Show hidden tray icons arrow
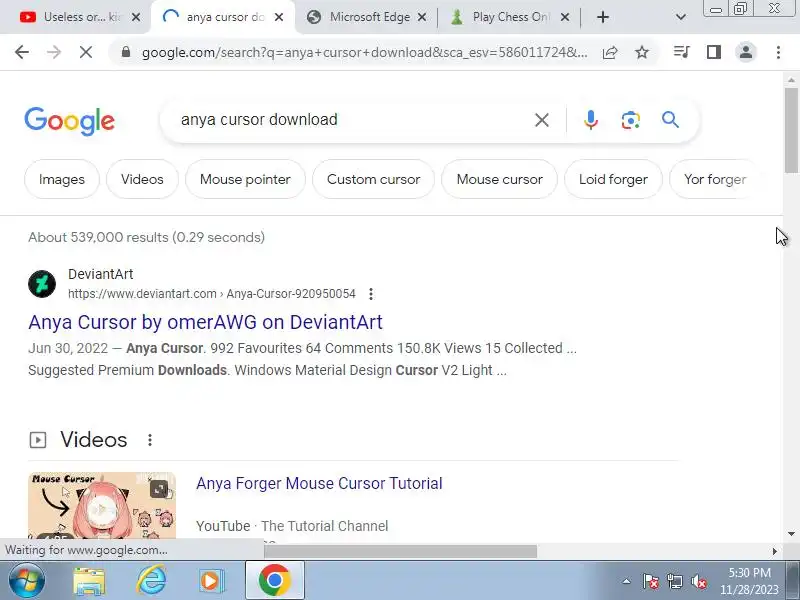 (x=627, y=581)
